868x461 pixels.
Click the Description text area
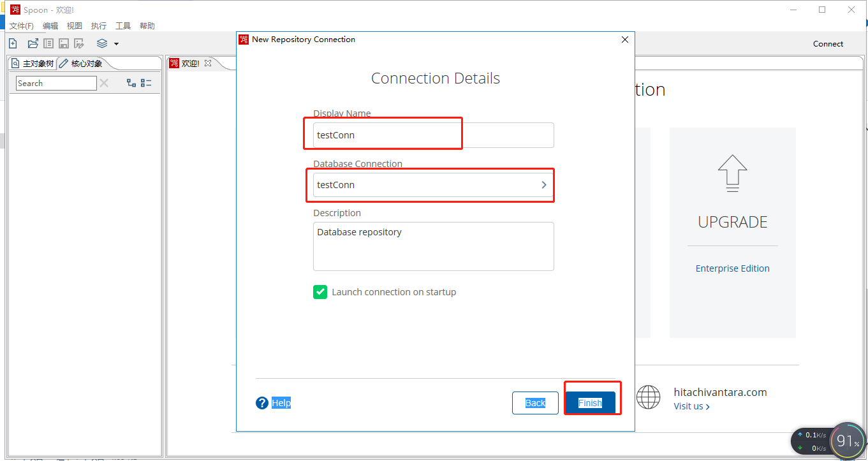[434, 246]
